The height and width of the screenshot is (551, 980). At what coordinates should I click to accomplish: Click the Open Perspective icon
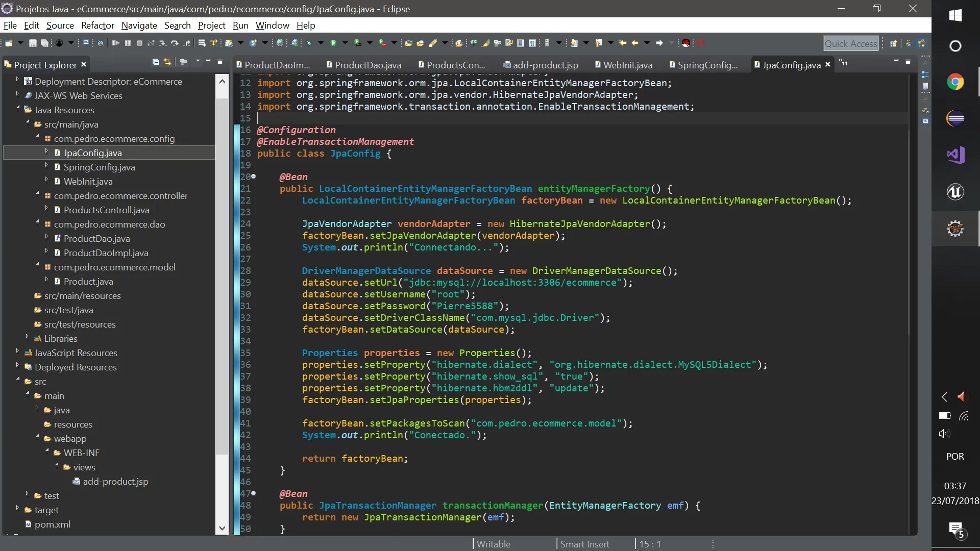pyautogui.click(x=894, y=43)
